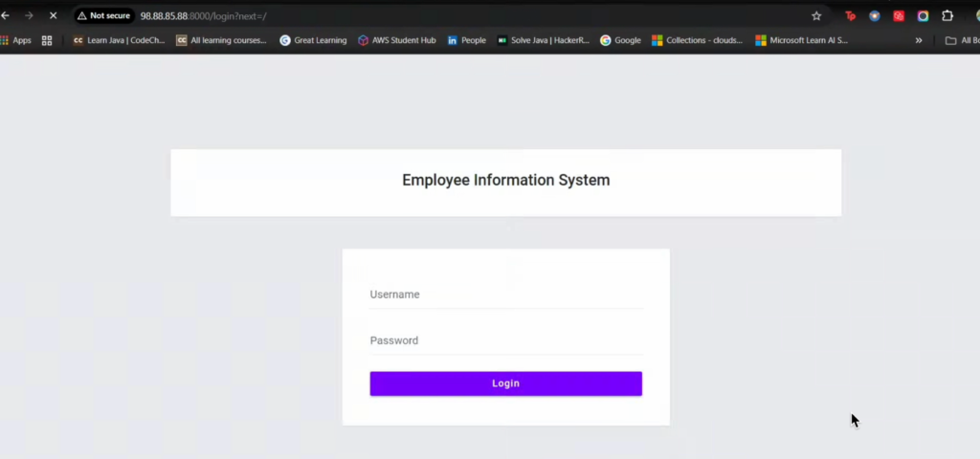Click the browser back arrow

[x=6, y=16]
